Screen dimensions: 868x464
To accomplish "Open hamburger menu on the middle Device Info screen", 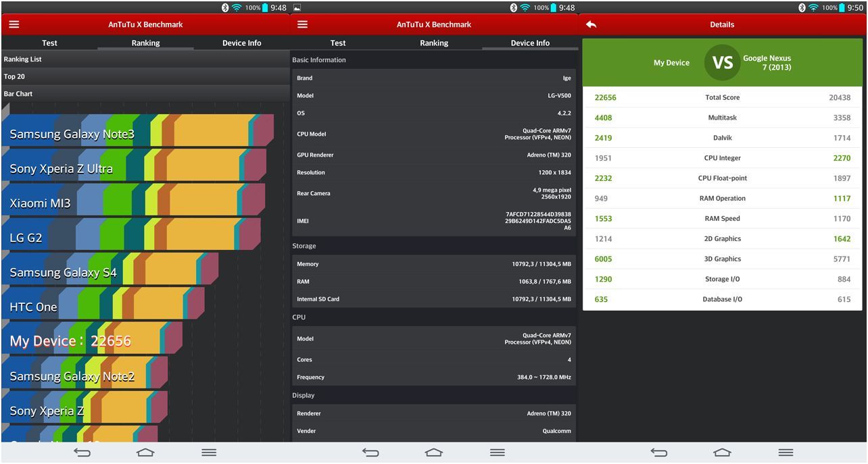I will pos(302,24).
